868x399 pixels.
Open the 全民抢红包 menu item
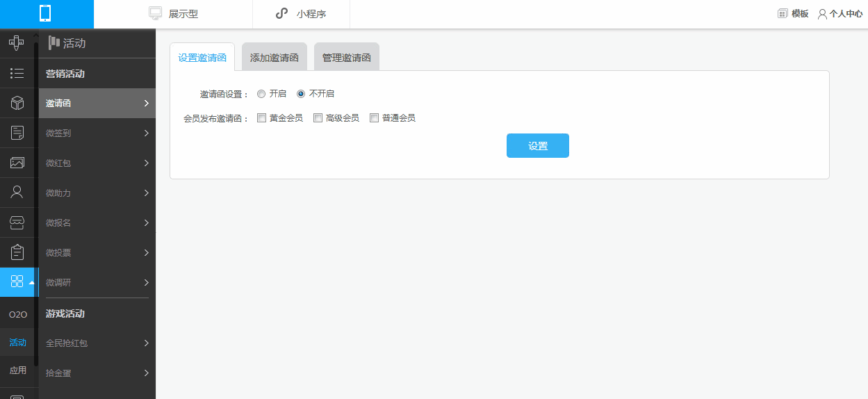click(x=97, y=343)
